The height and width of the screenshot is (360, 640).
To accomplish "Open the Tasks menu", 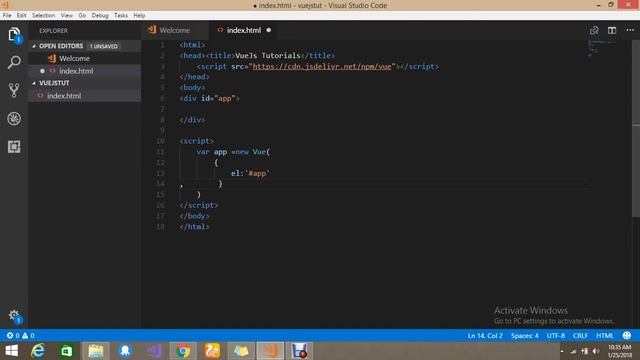I will coord(120,16).
